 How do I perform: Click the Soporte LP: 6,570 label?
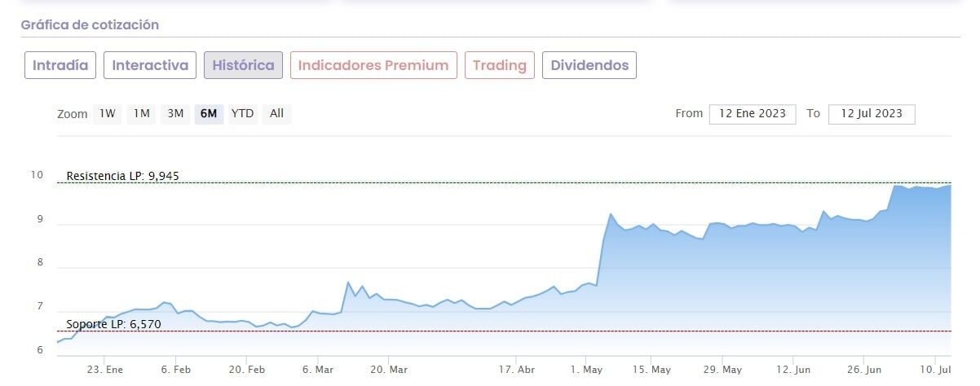click(113, 324)
